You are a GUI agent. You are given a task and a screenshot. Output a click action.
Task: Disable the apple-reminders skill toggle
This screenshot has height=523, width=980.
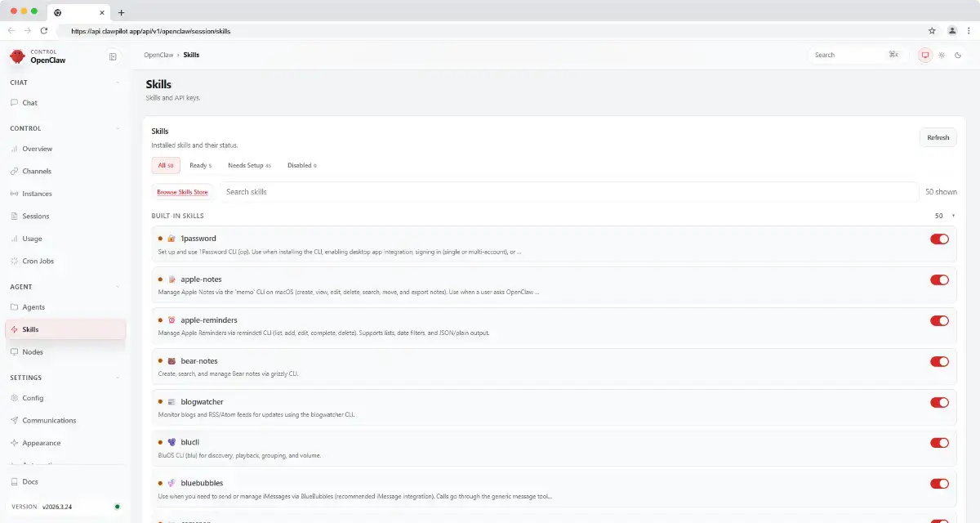click(x=939, y=320)
